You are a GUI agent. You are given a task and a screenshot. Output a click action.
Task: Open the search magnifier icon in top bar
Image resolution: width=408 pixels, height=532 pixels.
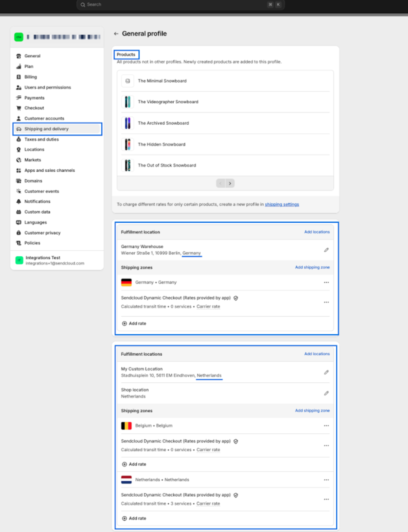coord(83,5)
